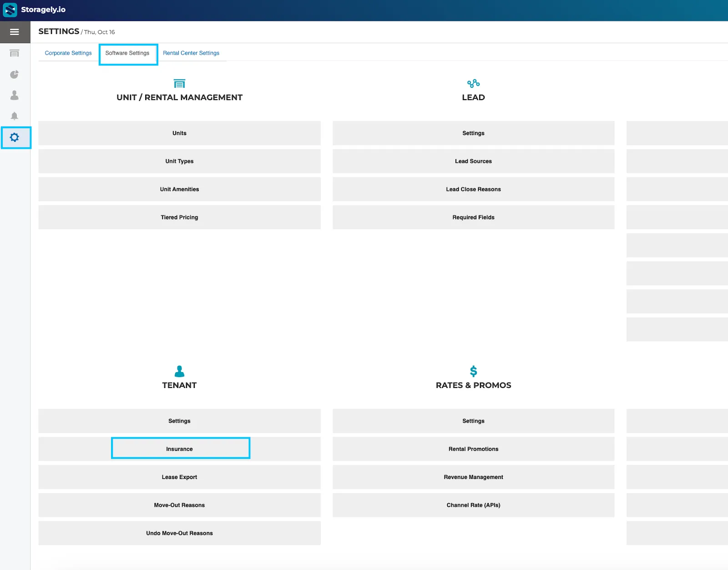This screenshot has width=728, height=570.
Task: Click the Storagely.io brand name text
Action: tap(43, 10)
